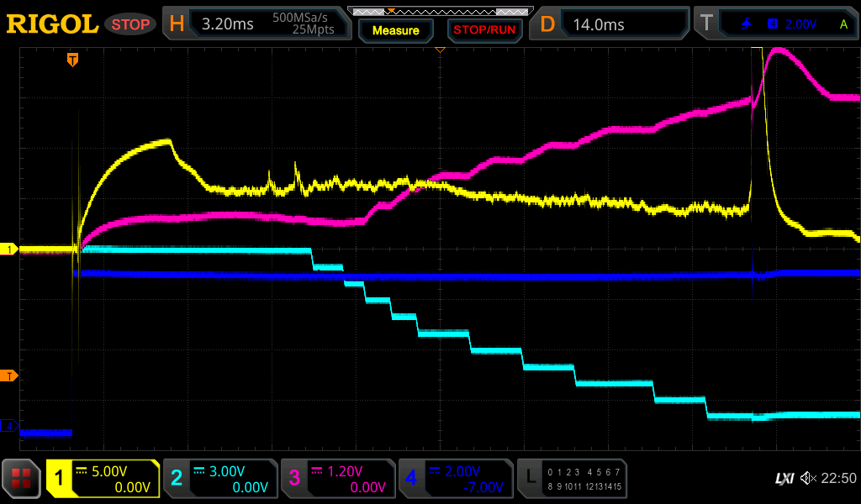Click the muted speaker sound icon
The height and width of the screenshot is (504, 861).
[x=808, y=478]
